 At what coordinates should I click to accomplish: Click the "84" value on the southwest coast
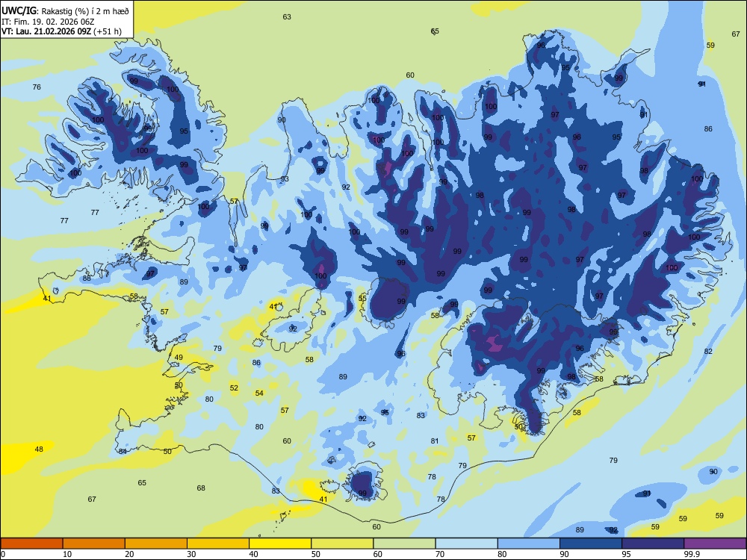123,451
